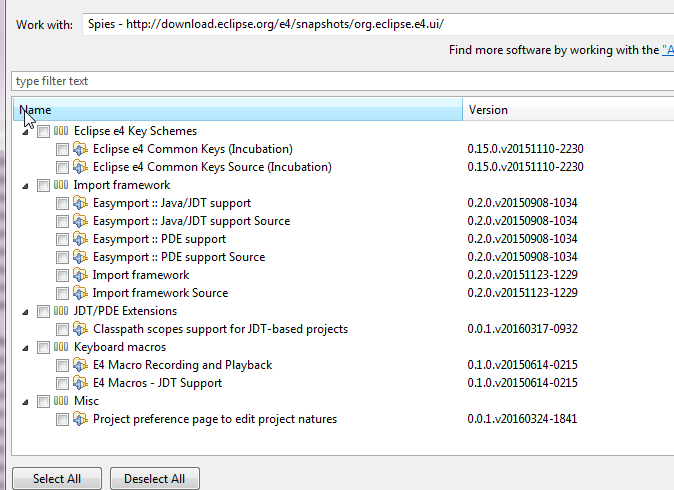The height and width of the screenshot is (490, 674).
Task: Click the feature icon for E4 Macro Recording and Playback
Action: point(80,365)
